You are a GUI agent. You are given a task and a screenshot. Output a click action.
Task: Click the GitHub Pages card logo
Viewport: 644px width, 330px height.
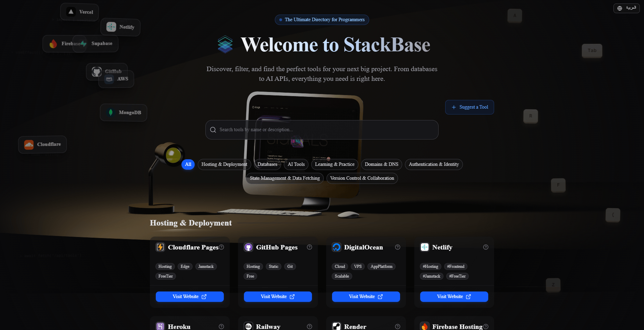coord(248,247)
